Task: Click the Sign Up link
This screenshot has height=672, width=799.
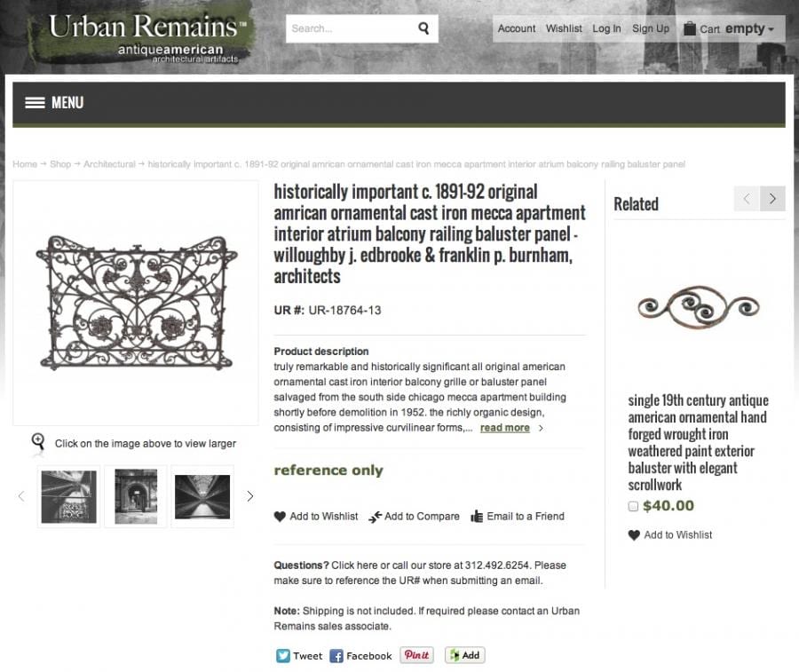Action: tap(650, 28)
